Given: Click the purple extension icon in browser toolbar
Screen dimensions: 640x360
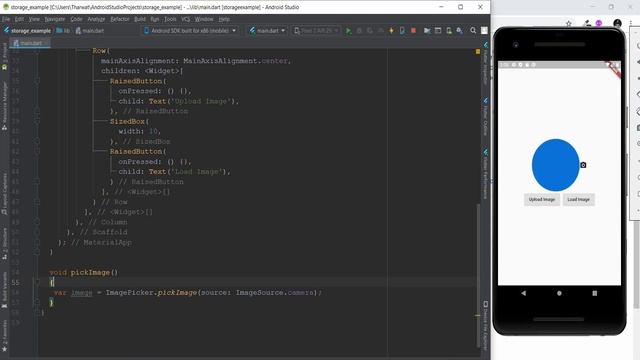Looking at the screenshot, I should tap(599, 23).
